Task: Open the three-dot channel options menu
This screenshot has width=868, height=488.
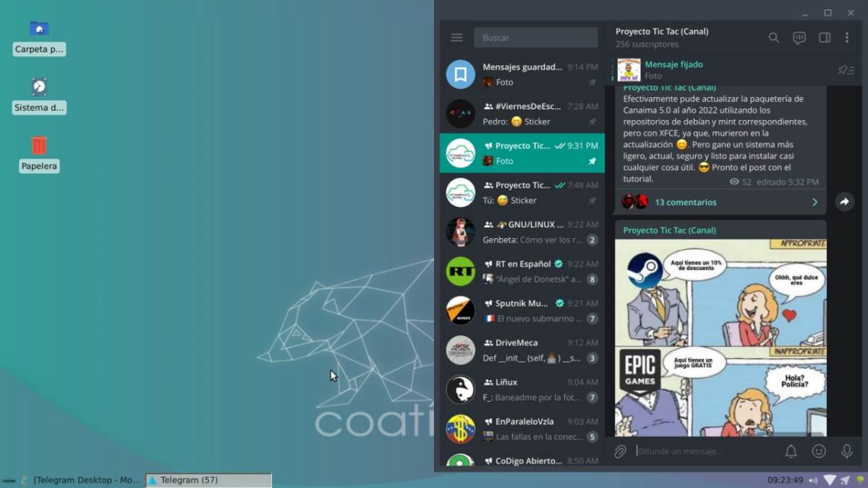Action: (x=848, y=38)
